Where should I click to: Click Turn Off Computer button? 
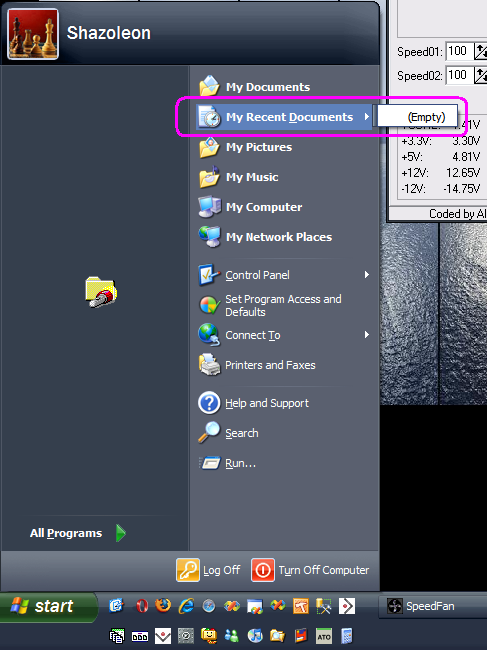point(310,570)
